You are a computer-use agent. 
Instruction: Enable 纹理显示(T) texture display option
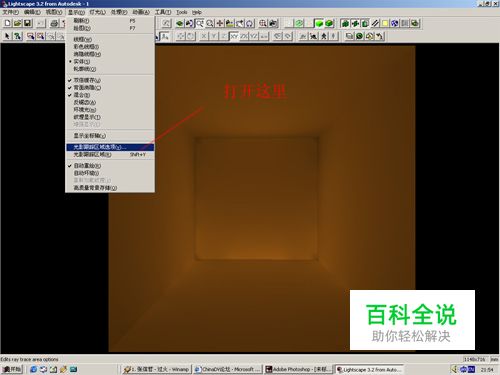(110, 117)
